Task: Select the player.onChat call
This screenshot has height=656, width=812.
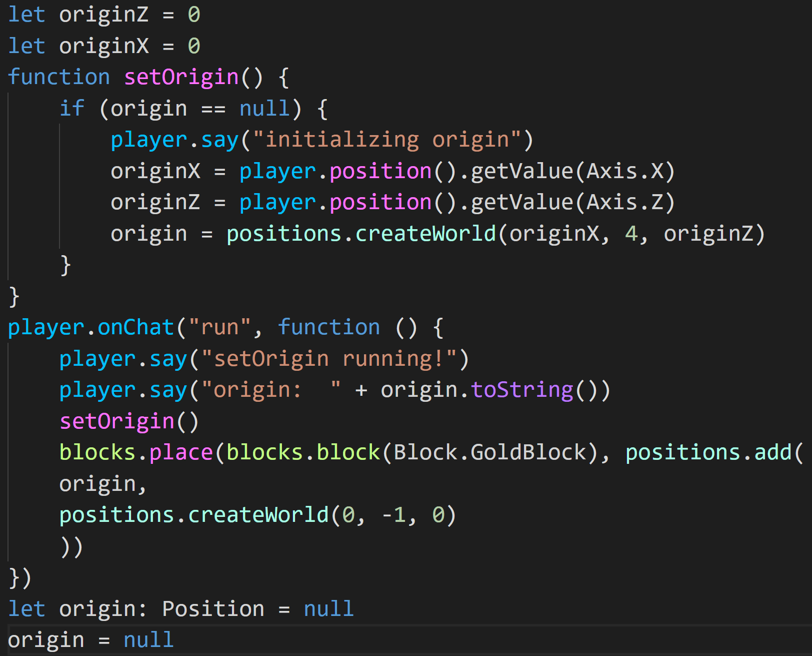Action: coord(89,327)
